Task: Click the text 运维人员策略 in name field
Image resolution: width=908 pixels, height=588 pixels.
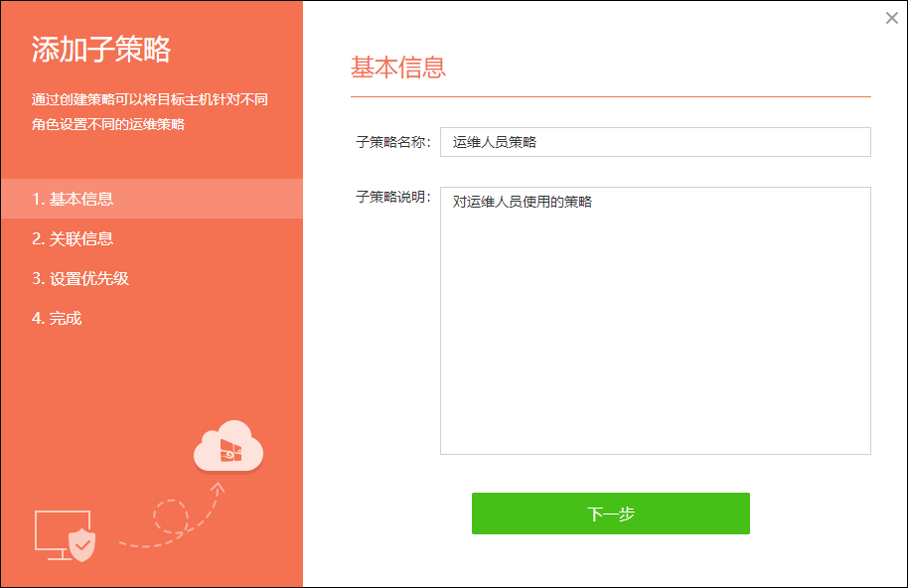Action: pos(495,142)
